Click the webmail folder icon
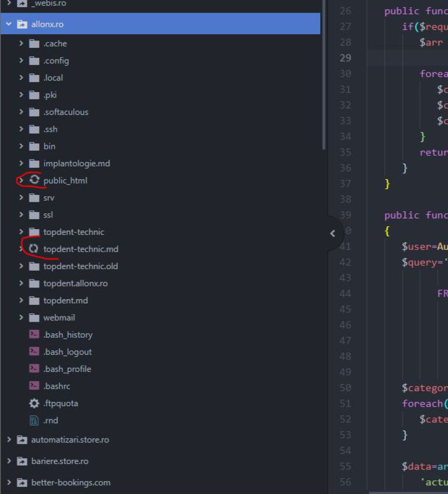448x494 pixels. [x=34, y=317]
